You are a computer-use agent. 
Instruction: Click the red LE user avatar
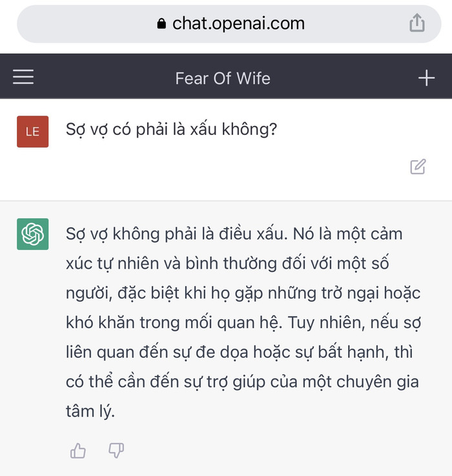click(x=32, y=131)
